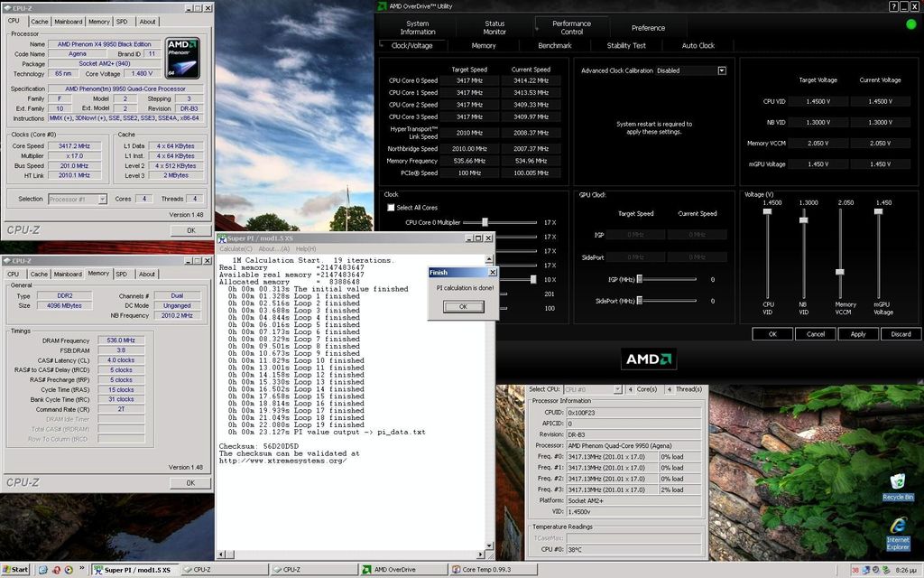Switch to the Memory subtab in OverDrive
This screenshot has width=924, height=578.
point(484,45)
